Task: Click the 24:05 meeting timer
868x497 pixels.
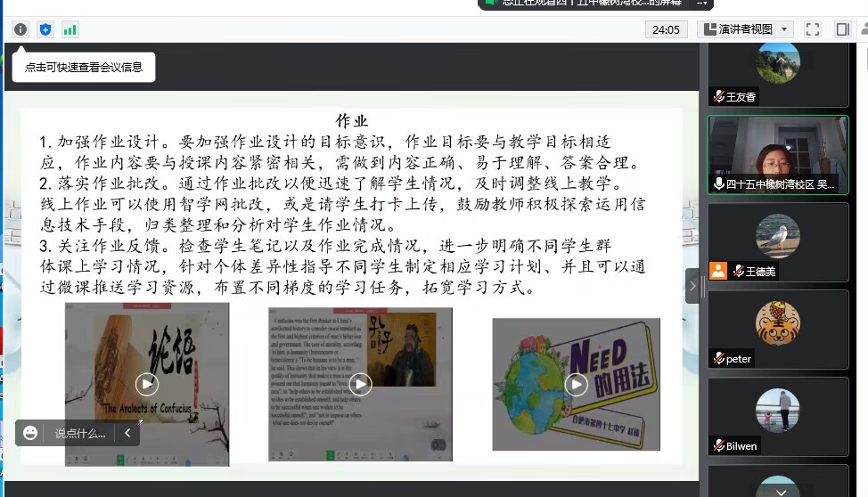Action: [666, 29]
